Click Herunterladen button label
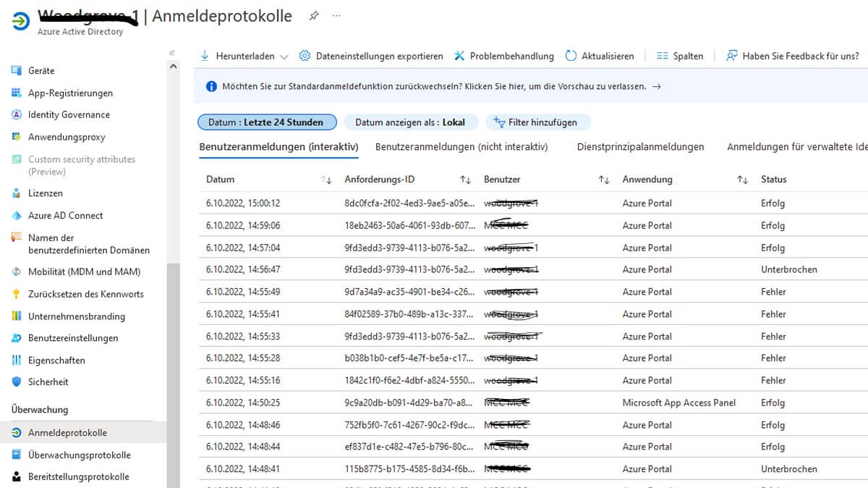 (x=245, y=56)
